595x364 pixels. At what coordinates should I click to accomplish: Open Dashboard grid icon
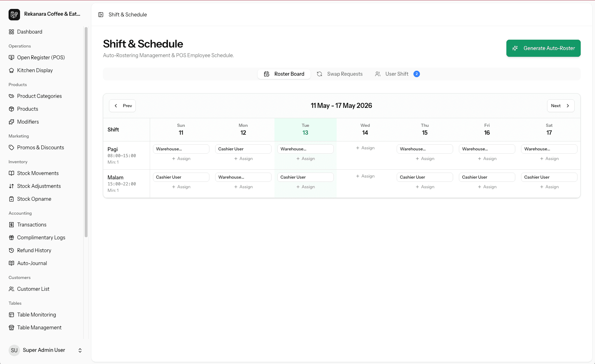pos(11,32)
